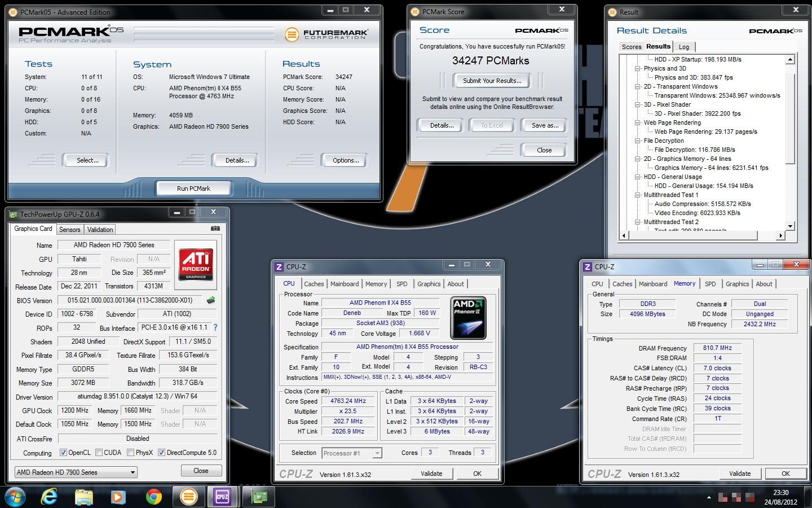812x508 pixels.
Task: Click the GPU-Z screenshot camera icon
Action: (215, 229)
